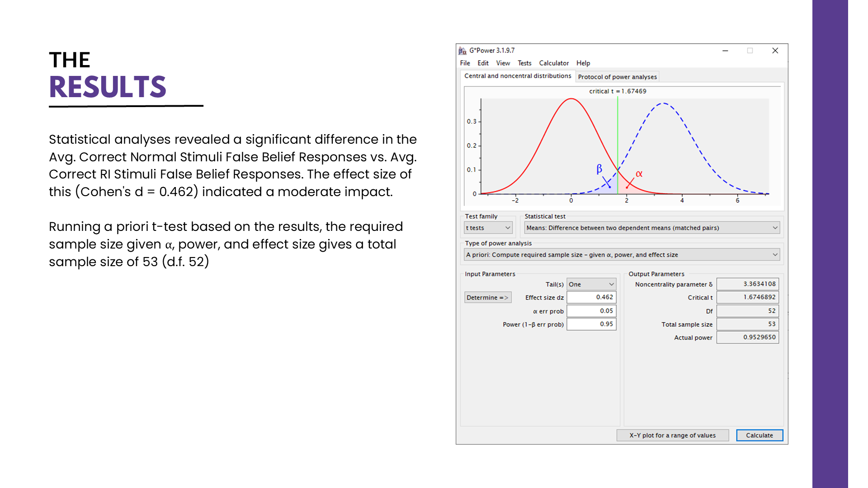Open the Type of power analysis dropdown
The height and width of the screenshot is (488, 868).
click(x=622, y=255)
